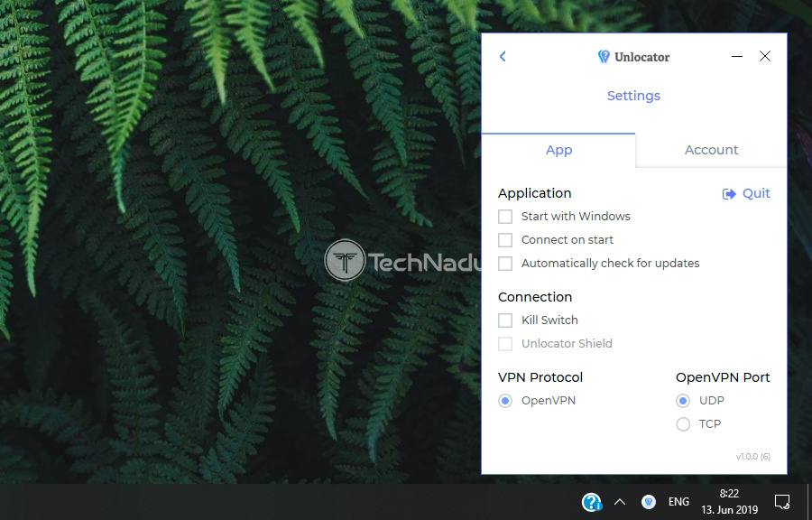The image size is (812, 520).
Task: Switch to the App tab
Action: pos(558,150)
